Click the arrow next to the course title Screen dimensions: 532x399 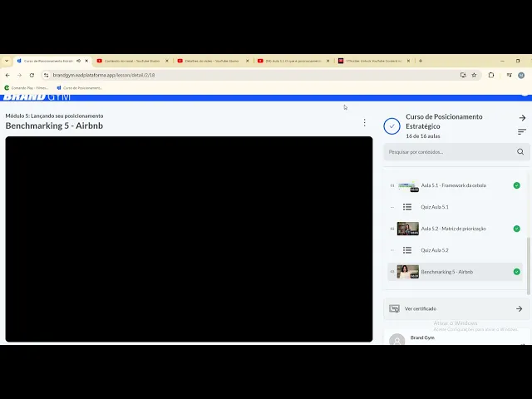522,118
